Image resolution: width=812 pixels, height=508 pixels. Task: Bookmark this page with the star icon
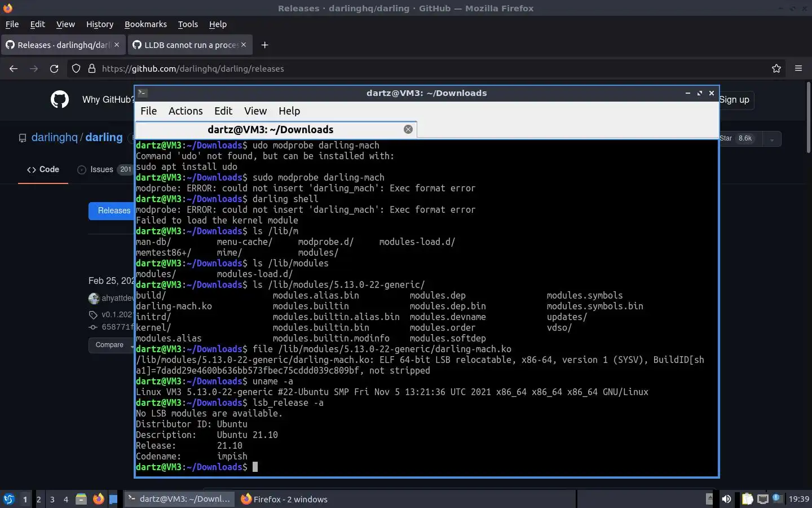click(x=776, y=68)
